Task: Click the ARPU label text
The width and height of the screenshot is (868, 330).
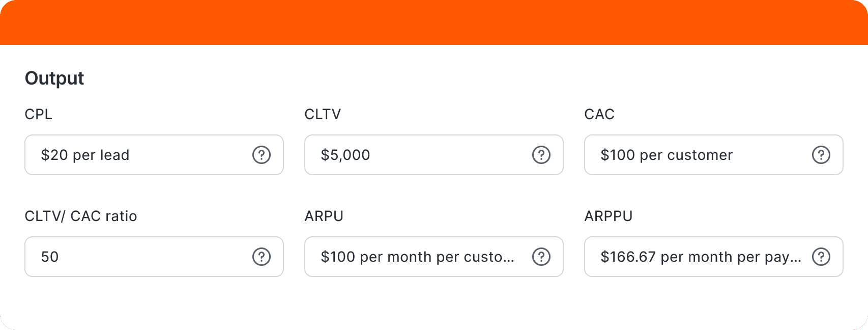Action: tap(324, 216)
